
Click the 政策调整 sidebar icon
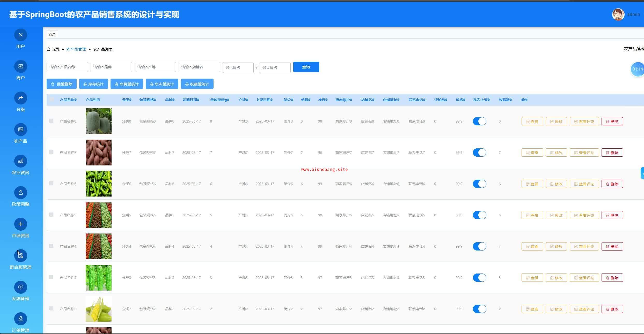(20, 193)
